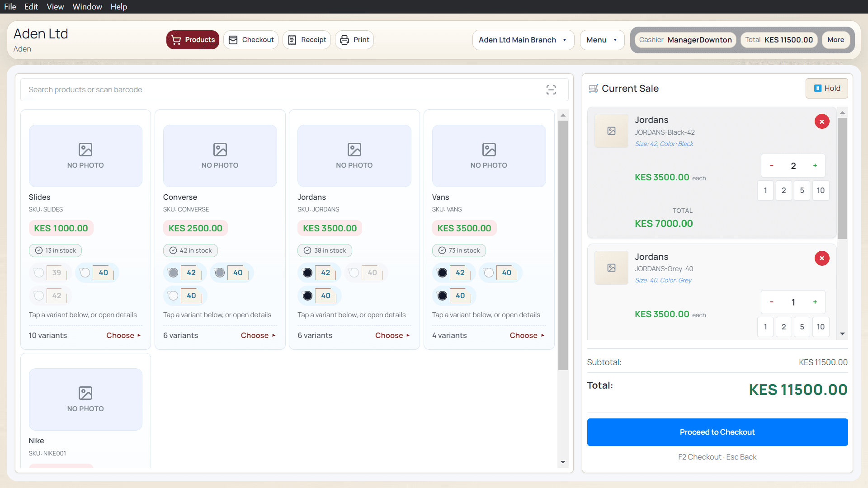Click Jordans Grey-40 cart item image icon
Viewport: 868px width, 488px height.
611,268
